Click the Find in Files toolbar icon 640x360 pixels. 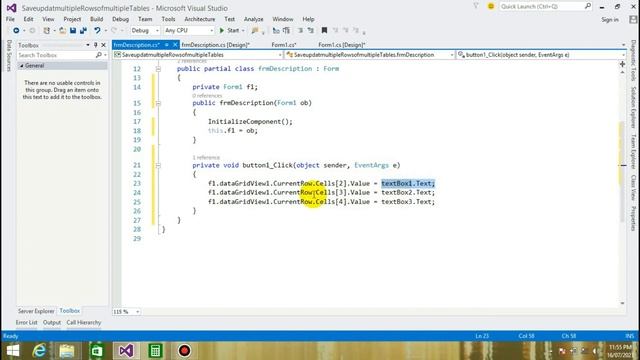point(255,31)
